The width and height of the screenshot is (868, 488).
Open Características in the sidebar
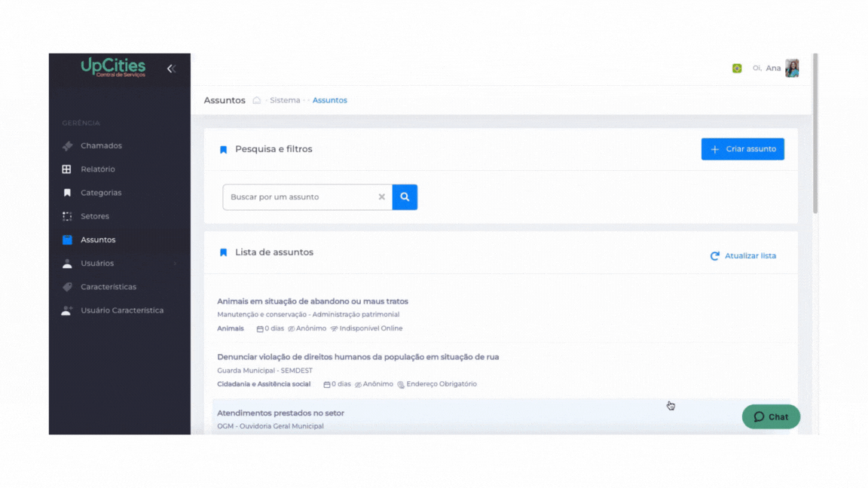click(x=108, y=287)
